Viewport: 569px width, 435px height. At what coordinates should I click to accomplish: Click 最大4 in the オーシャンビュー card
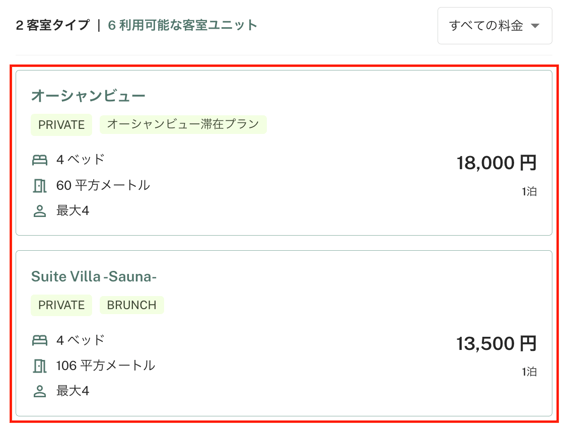(73, 211)
